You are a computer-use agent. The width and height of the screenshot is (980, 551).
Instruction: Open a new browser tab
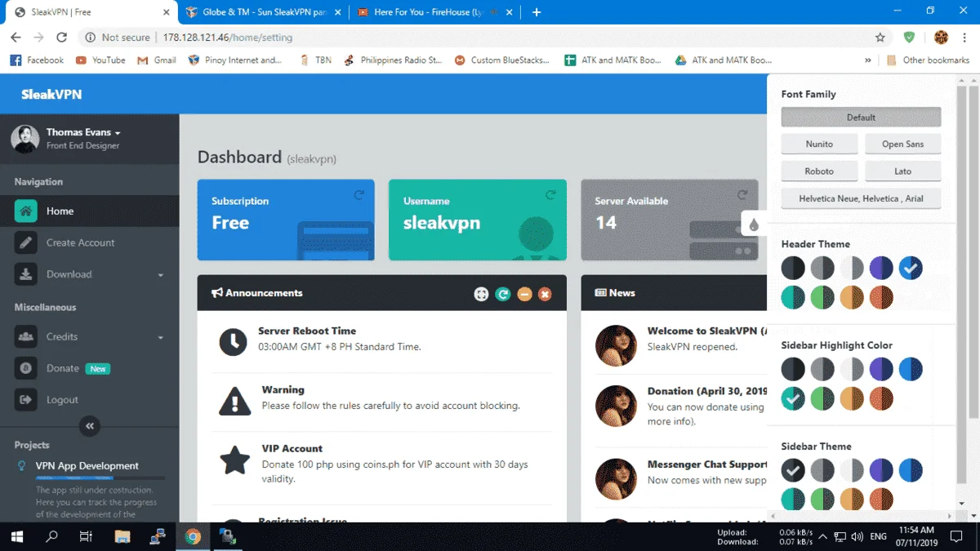coord(537,12)
